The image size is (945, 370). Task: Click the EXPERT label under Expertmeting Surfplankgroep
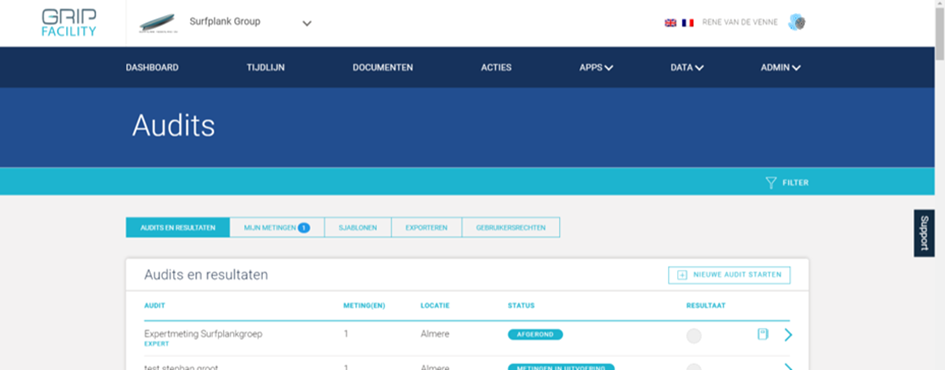(x=157, y=344)
